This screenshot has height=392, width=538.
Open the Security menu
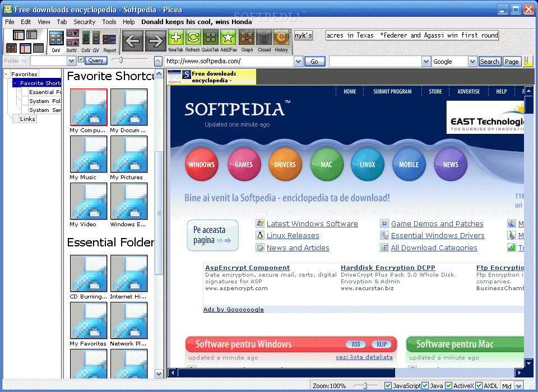click(85, 22)
